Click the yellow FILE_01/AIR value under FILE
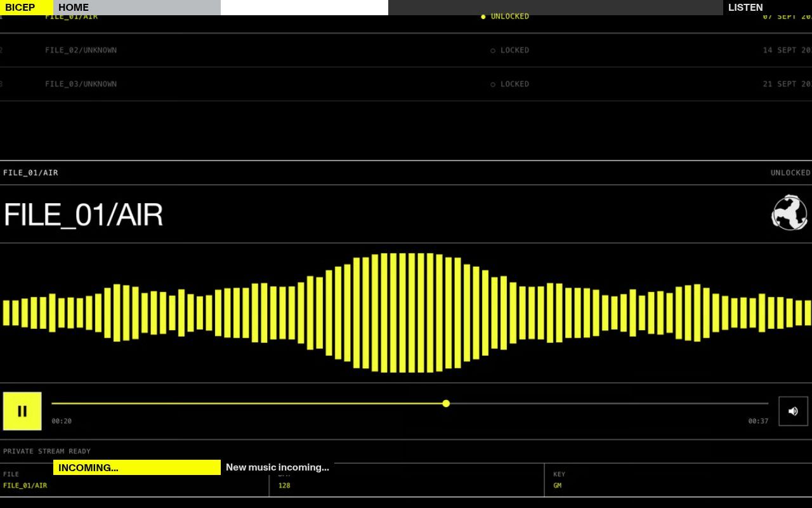 (x=25, y=486)
